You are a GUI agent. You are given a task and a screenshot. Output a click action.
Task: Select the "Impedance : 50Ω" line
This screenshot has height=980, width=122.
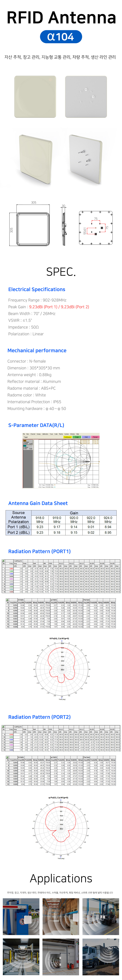click(24, 327)
